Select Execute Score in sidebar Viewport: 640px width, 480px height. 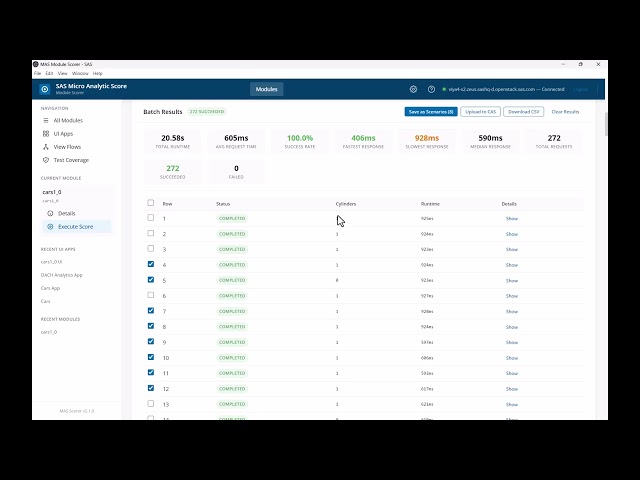coord(76,227)
